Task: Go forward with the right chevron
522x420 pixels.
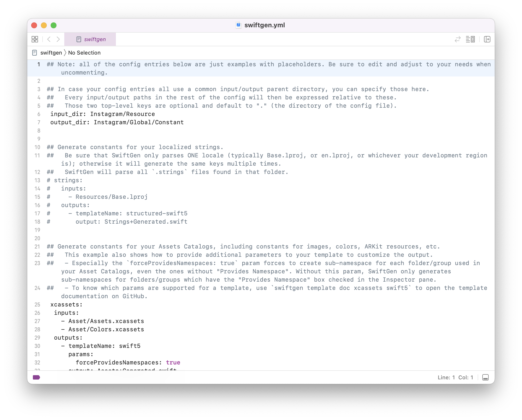Action: [x=58, y=39]
